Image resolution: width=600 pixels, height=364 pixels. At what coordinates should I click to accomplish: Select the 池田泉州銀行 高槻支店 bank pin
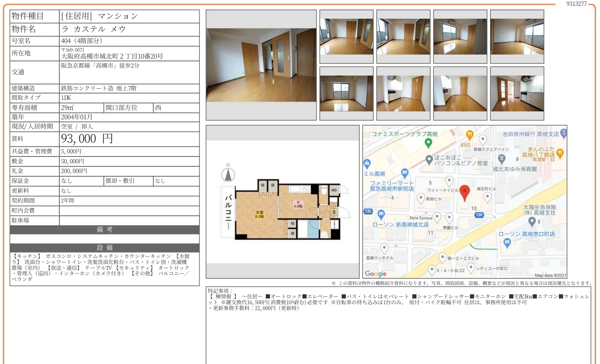tap(564, 133)
